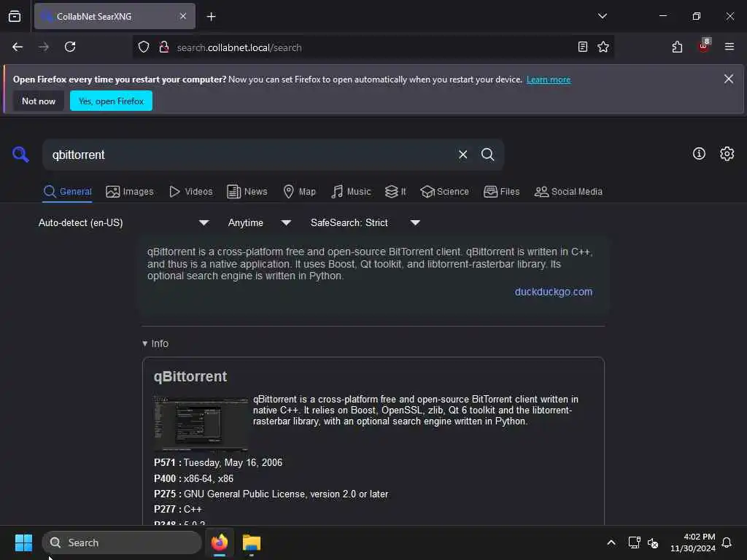
Task: Switch to the Science tab
Action: pos(444,192)
